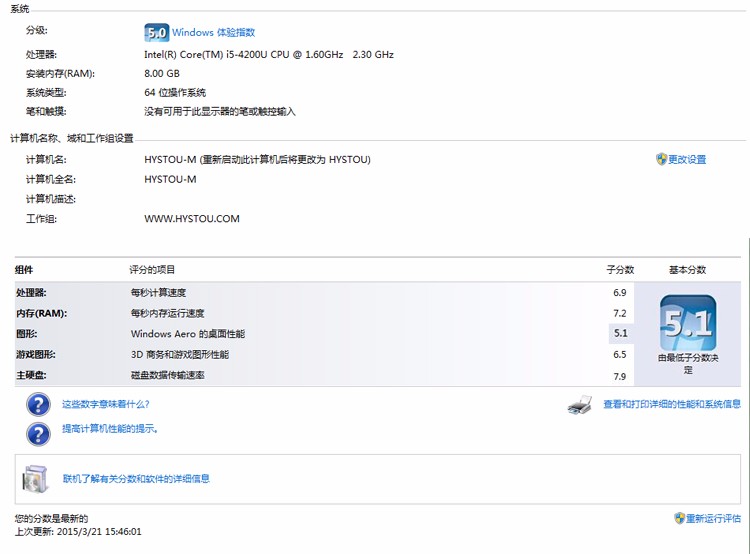Image resolution: width=750 pixels, height=554 pixels.
Task: Select the processor subscore 6.9
Action: coord(620,292)
